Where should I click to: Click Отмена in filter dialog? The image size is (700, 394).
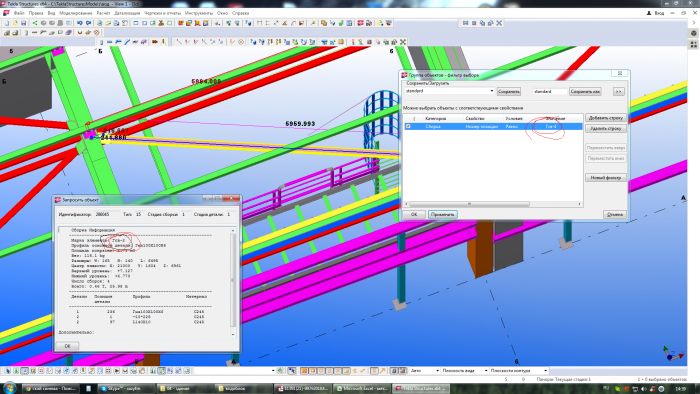(x=615, y=215)
